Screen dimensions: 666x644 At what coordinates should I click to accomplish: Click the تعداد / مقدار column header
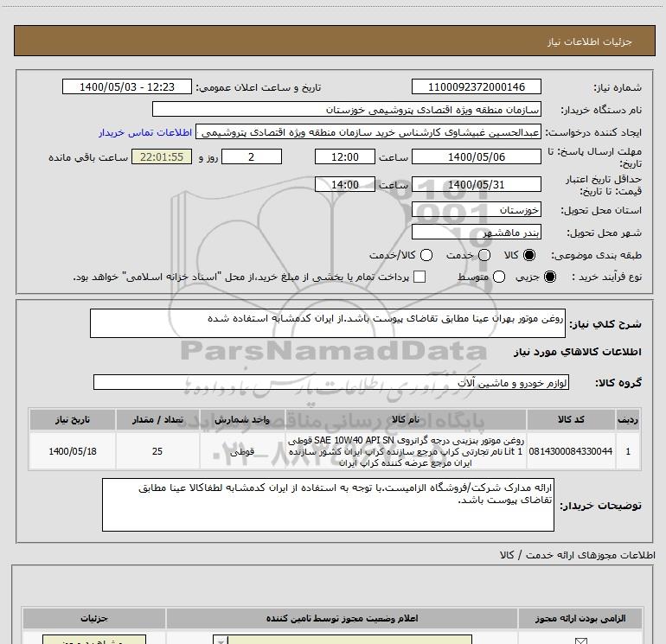pyautogui.click(x=157, y=419)
